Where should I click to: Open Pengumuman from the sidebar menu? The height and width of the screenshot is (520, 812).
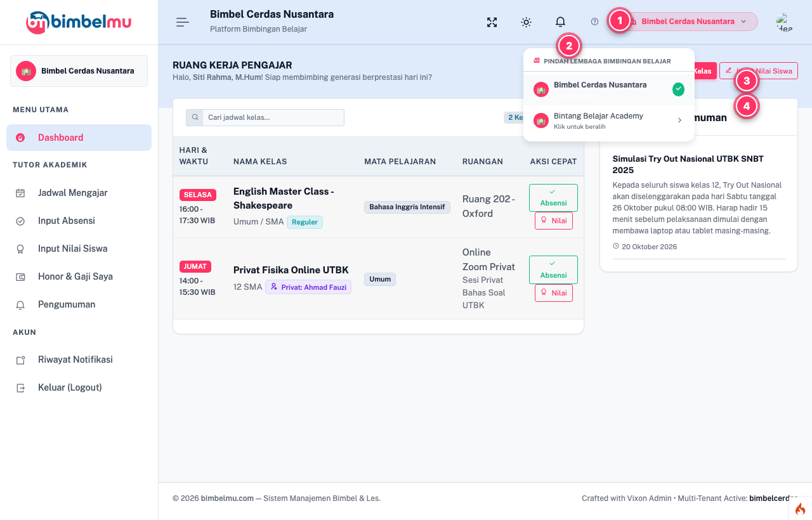(79, 304)
